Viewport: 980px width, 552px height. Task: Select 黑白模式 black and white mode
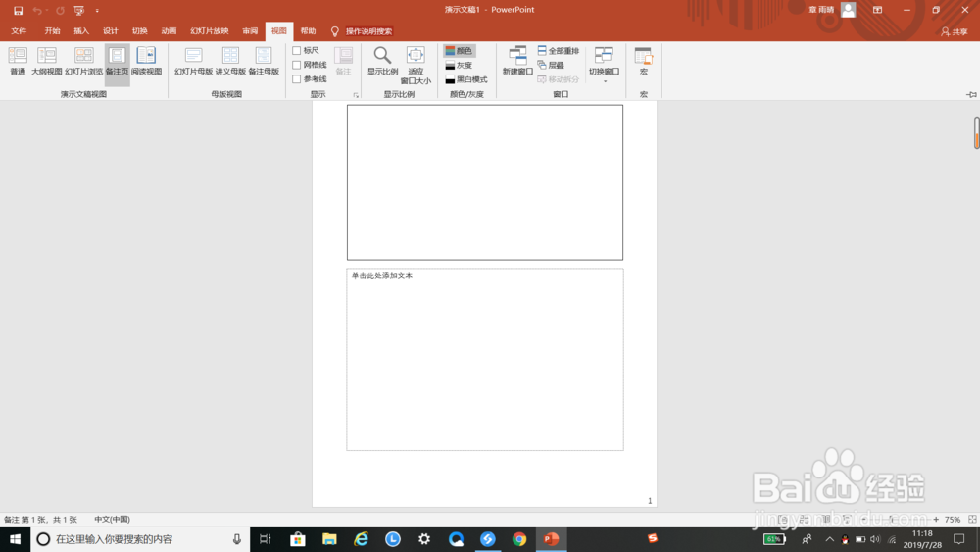tap(466, 79)
